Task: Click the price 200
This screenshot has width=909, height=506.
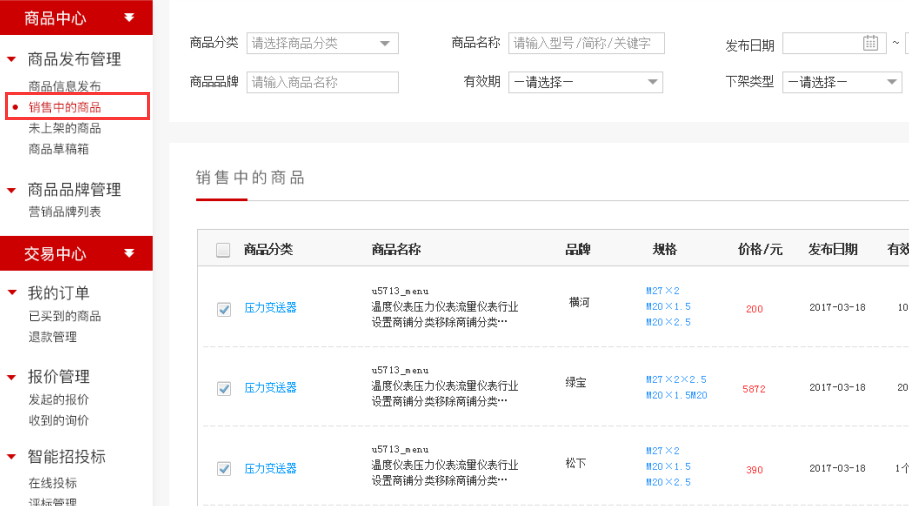Action: point(754,309)
